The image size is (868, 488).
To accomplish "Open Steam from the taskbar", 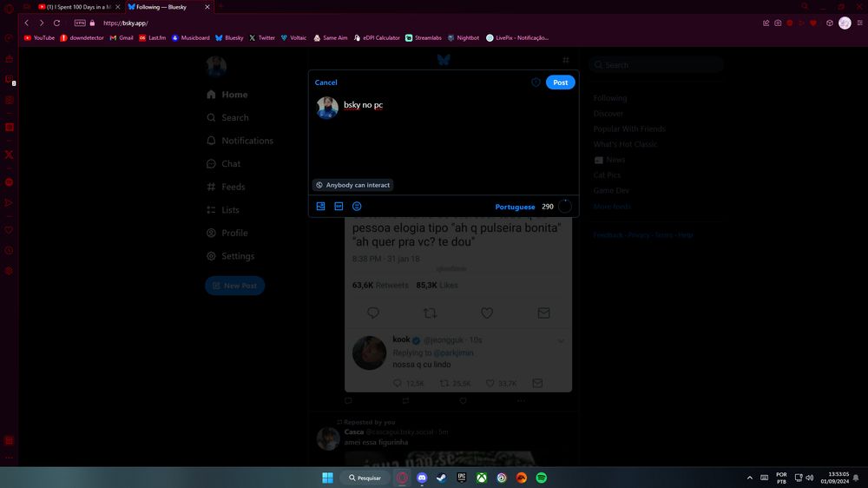I will pos(441,478).
